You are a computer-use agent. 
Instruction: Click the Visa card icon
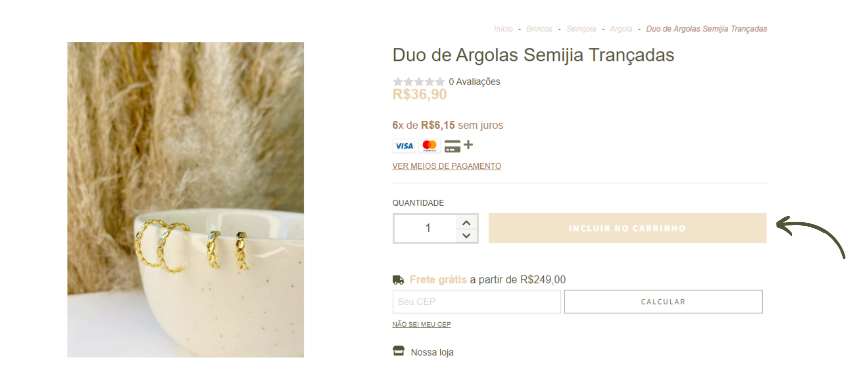pos(404,146)
